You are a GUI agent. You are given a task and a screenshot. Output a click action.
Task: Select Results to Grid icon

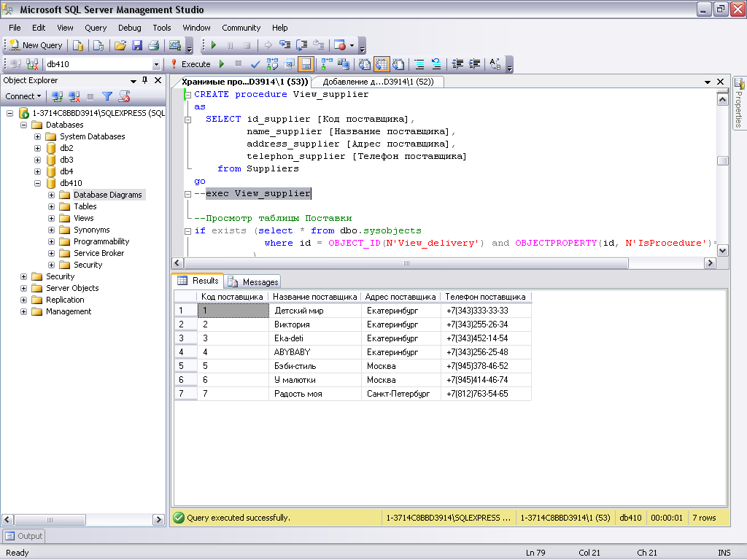382,64
